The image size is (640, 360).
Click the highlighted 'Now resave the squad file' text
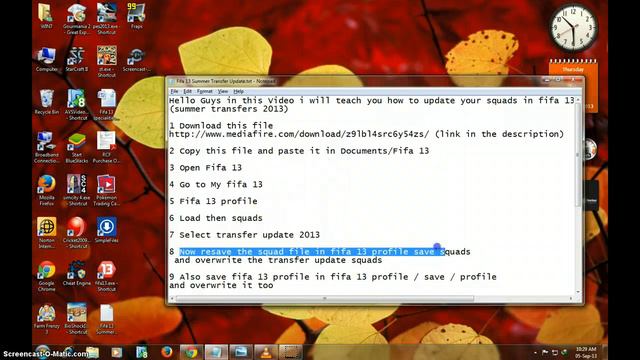[x=311, y=252]
